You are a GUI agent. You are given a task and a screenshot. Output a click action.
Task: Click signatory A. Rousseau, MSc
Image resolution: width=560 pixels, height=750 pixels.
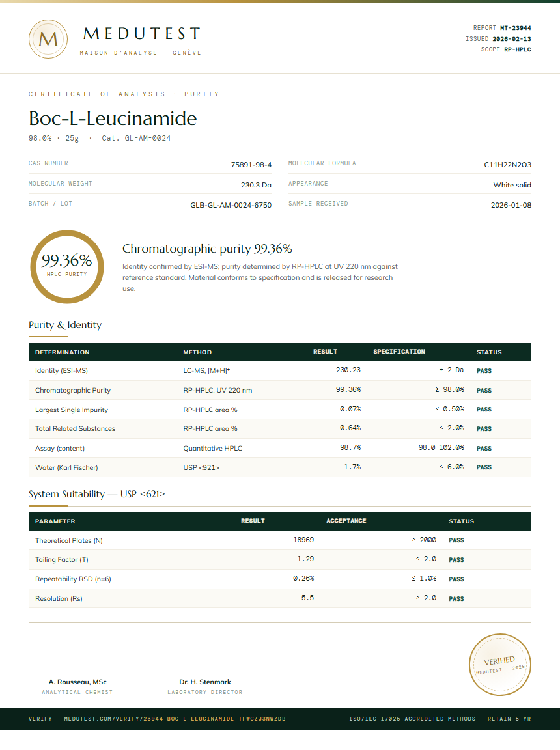pos(77,682)
